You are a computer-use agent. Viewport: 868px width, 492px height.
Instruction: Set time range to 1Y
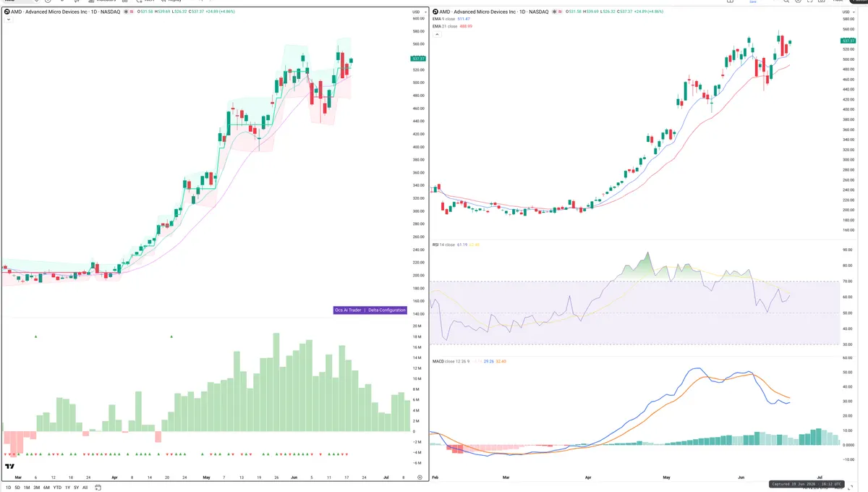coord(67,488)
